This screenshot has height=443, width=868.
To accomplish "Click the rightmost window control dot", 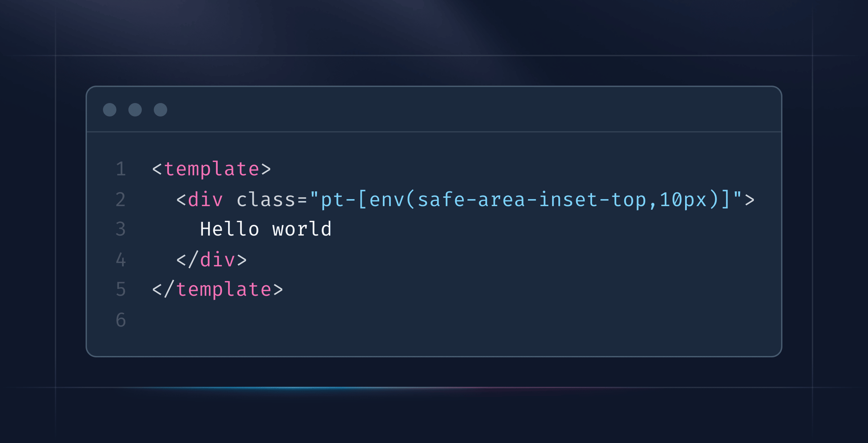I will tap(160, 110).
